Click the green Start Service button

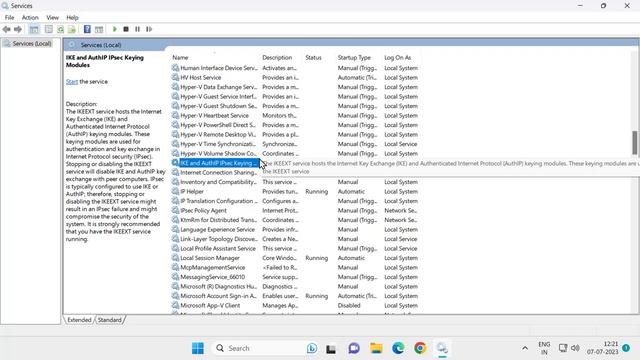pos(115,29)
